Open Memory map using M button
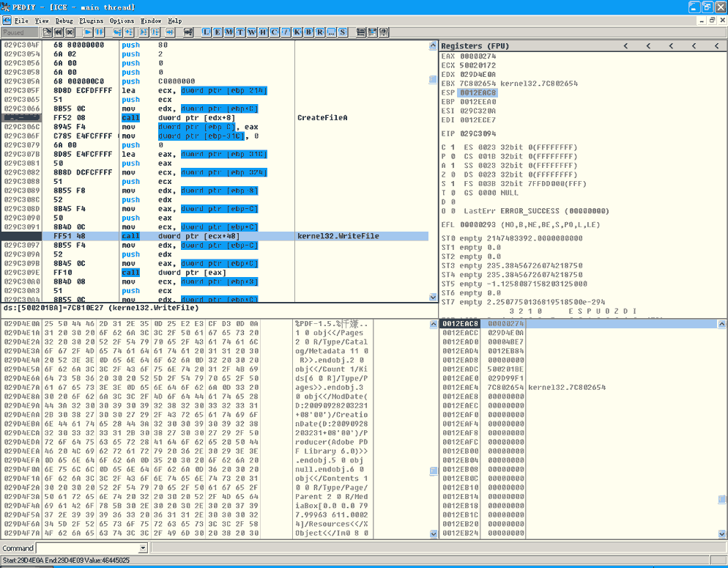728x568 pixels. click(x=229, y=32)
